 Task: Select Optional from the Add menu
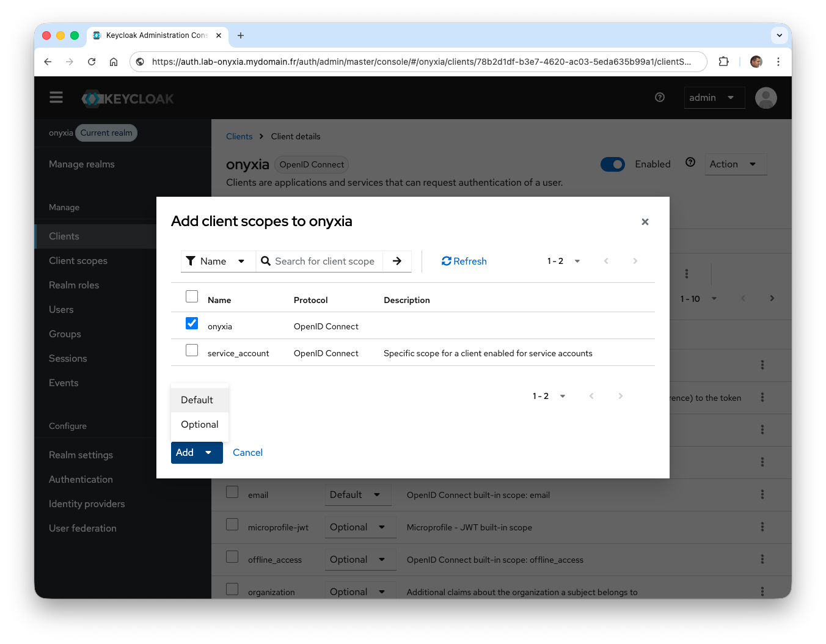(x=200, y=425)
